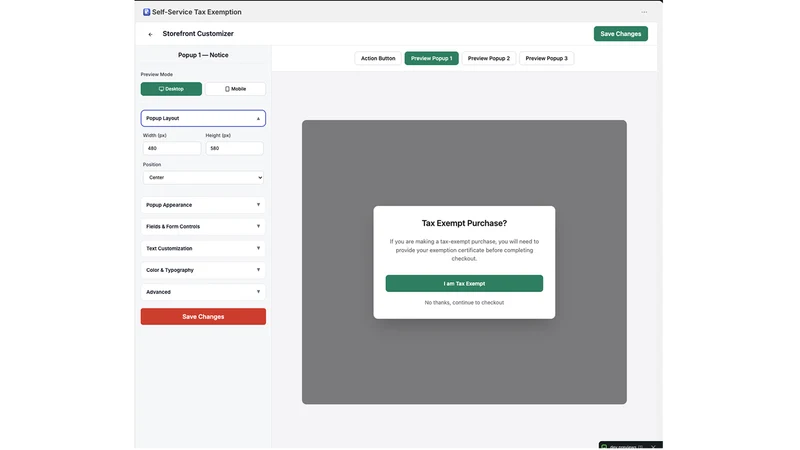Click the back arrow beside Storefront Customizer
Viewport: 800px width, 450px height.
(x=150, y=34)
